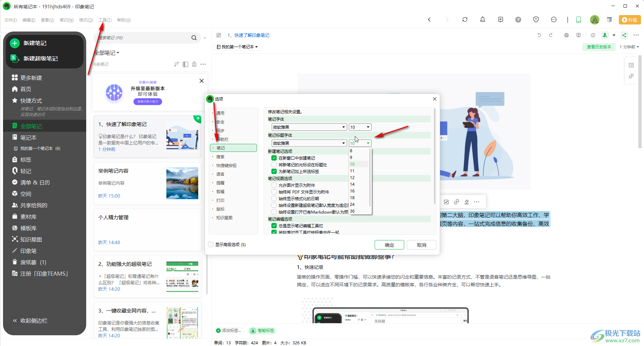Click the options dialog vertical scrollbar
The image size is (644, 346).
pos(435,156)
